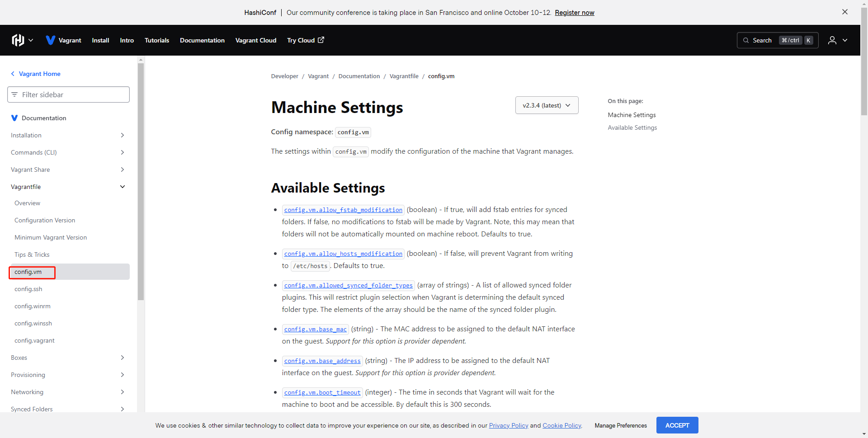Select config.winssh in sidebar
The image size is (868, 438).
[x=33, y=323]
